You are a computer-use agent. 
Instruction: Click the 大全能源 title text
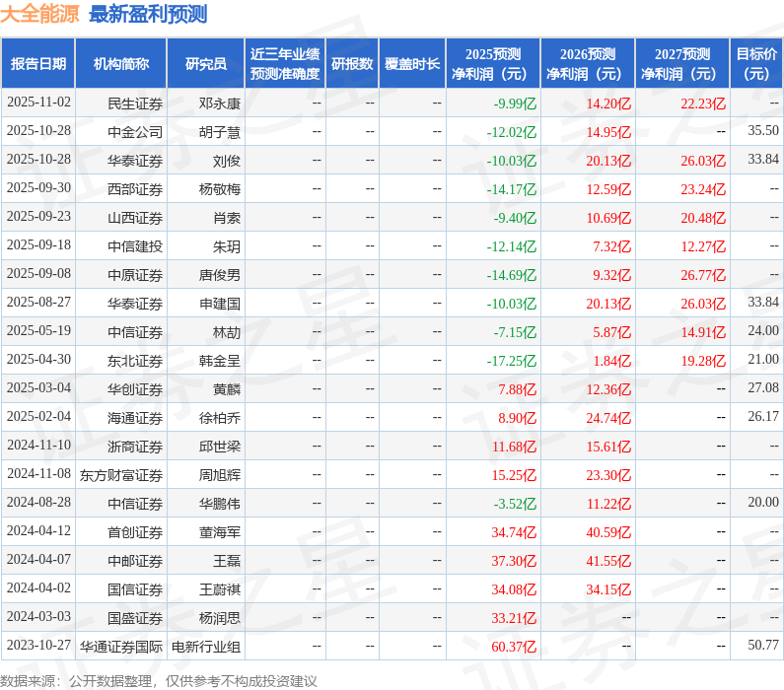39,14
